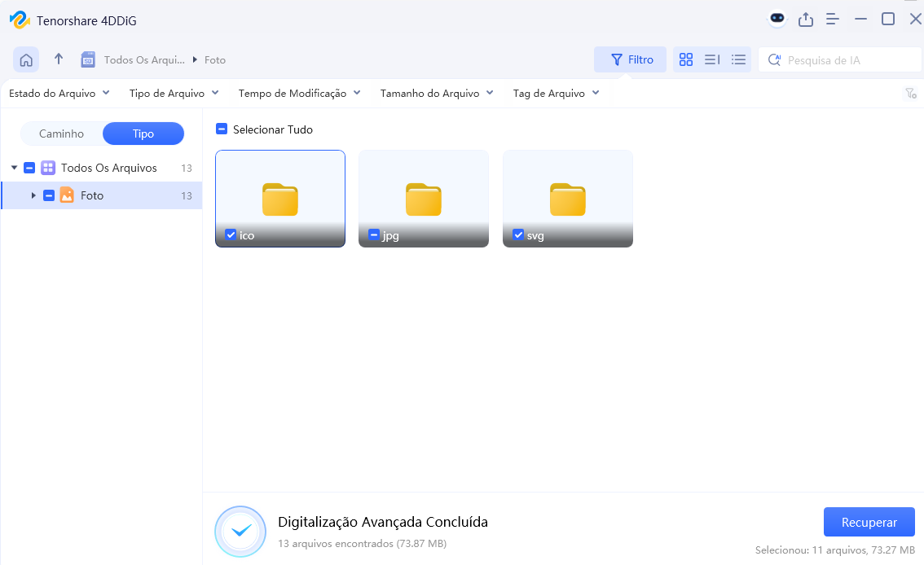Open the hamburger menu icon
Viewport: 924px width, 565px height.
833,19
